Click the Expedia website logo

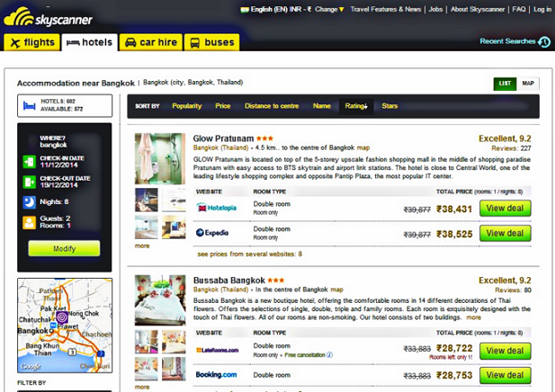tap(212, 233)
